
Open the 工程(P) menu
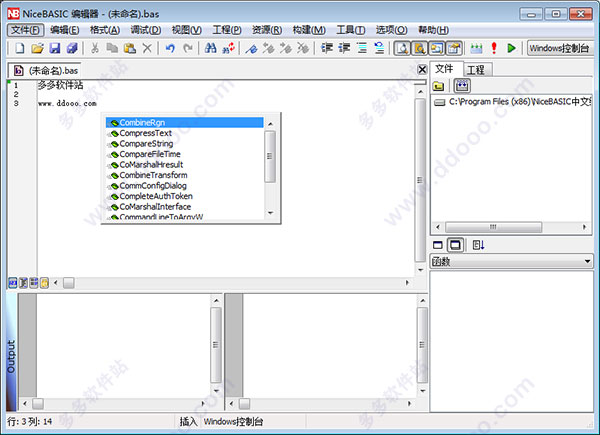[x=227, y=30]
